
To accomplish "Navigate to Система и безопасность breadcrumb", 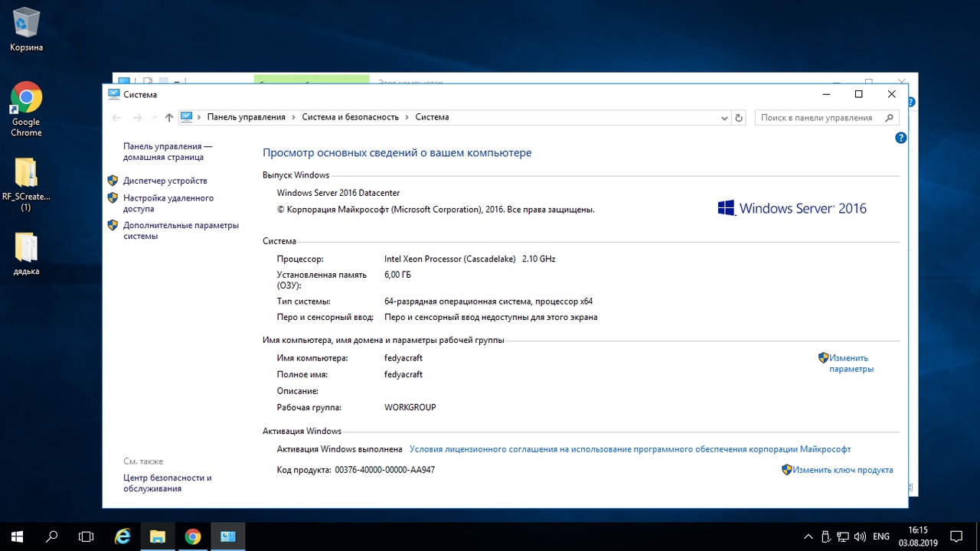I will [350, 117].
